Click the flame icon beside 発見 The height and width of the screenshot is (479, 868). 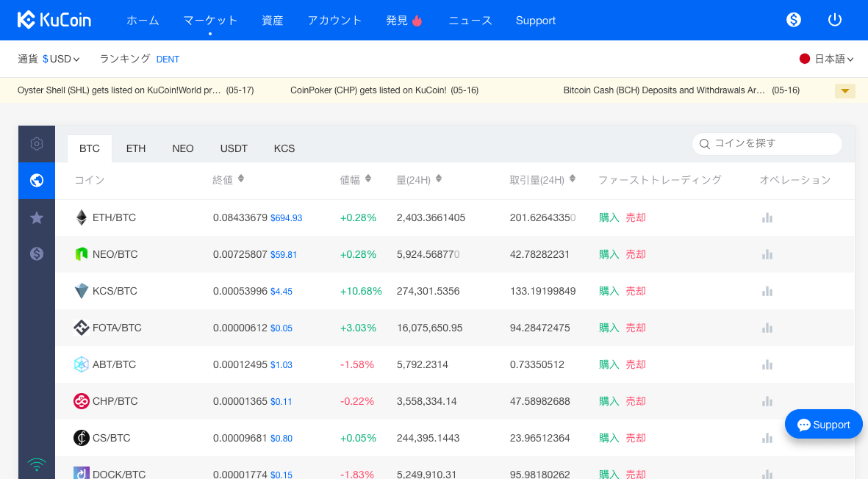417,21
